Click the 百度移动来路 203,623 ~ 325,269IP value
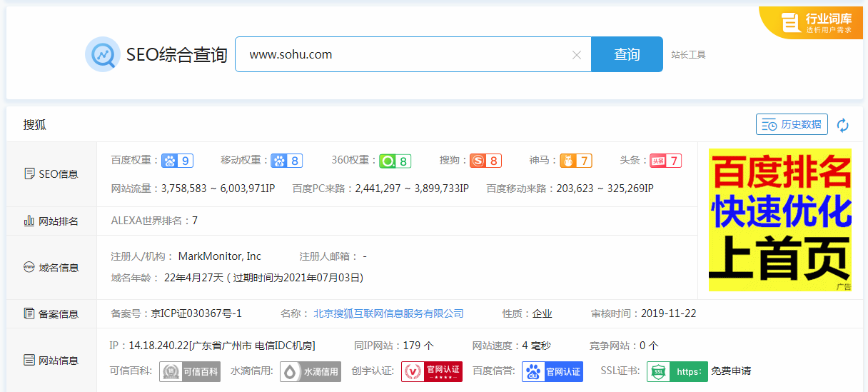The height and width of the screenshot is (392, 868). [604, 189]
